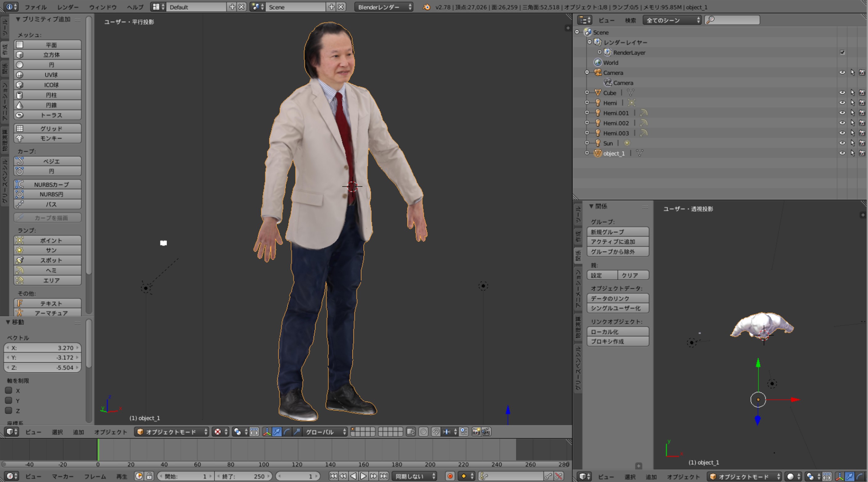This screenshot has width=868, height=482.
Task: Open the グローバル orientation dropdown
Action: click(325, 432)
